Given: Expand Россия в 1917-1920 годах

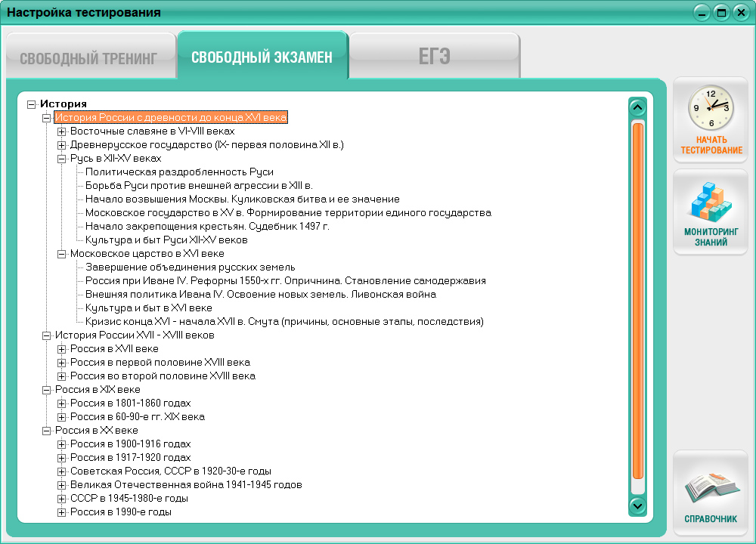Looking at the screenshot, I should coord(61,458).
